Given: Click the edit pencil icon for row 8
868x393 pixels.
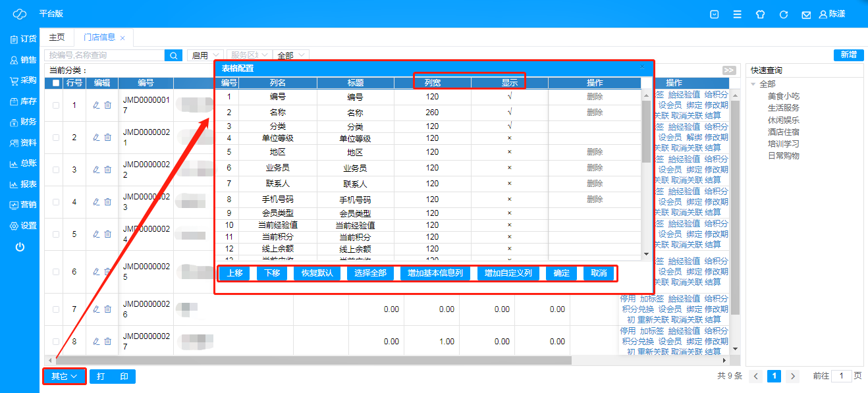Looking at the screenshot, I should tap(96, 341).
